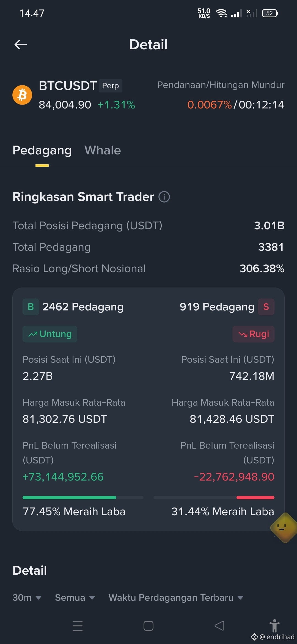Expand the 30m timeframe dropdown

click(27, 597)
